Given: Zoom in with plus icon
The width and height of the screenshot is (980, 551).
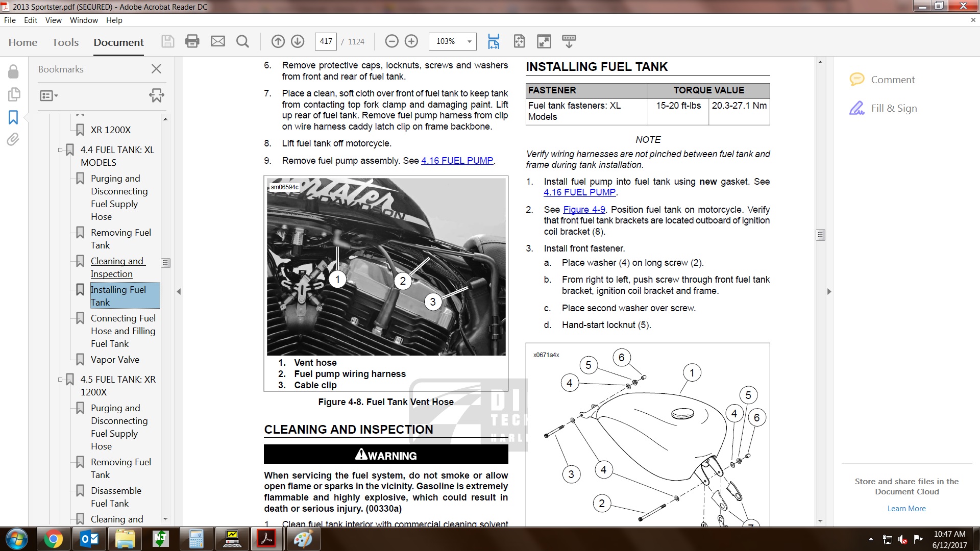Looking at the screenshot, I should click(x=411, y=41).
